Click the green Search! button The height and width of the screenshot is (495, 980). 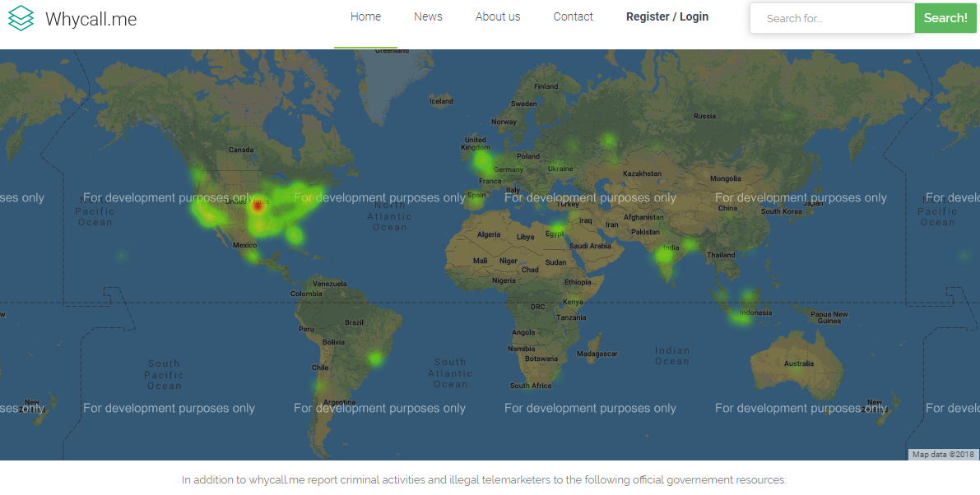[945, 18]
